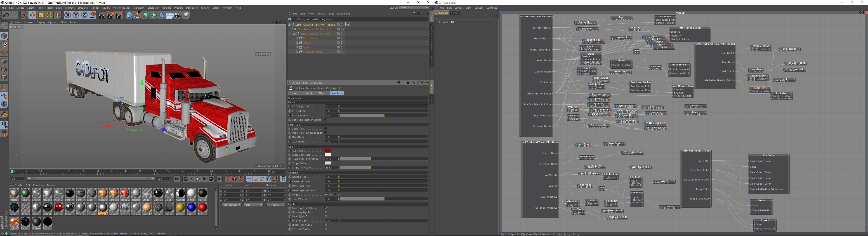Add a Cube primitive object
Image resolution: width=868 pixels, height=236 pixels.
pos(129,15)
